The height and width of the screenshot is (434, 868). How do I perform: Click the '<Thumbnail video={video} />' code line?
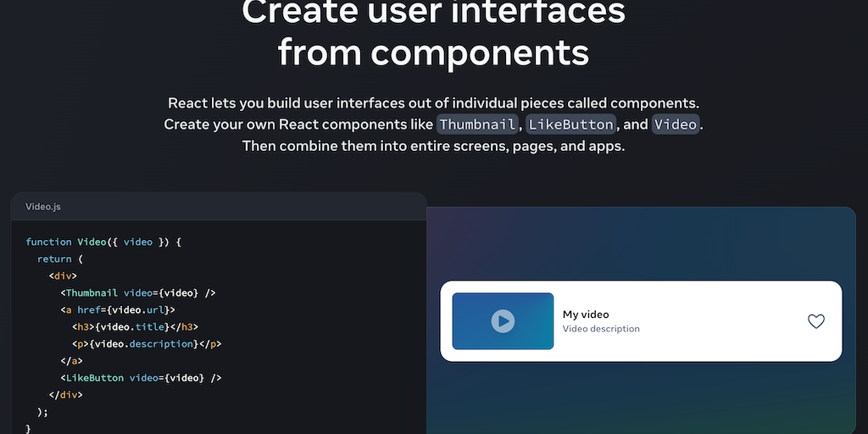point(138,292)
